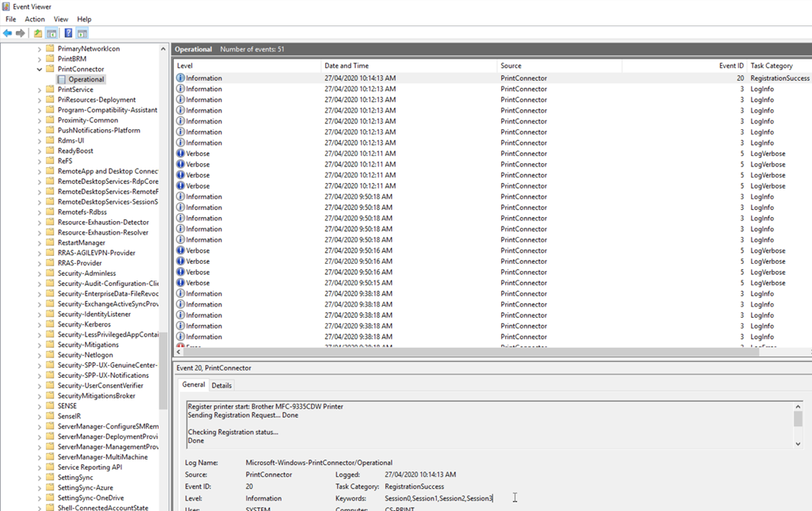Select the Operational log under PrintConnector
The height and width of the screenshot is (511, 812).
click(x=86, y=79)
